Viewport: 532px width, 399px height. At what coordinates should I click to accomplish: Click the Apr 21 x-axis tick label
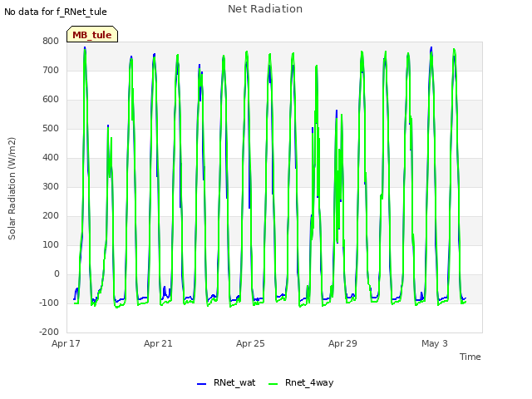[158, 343]
